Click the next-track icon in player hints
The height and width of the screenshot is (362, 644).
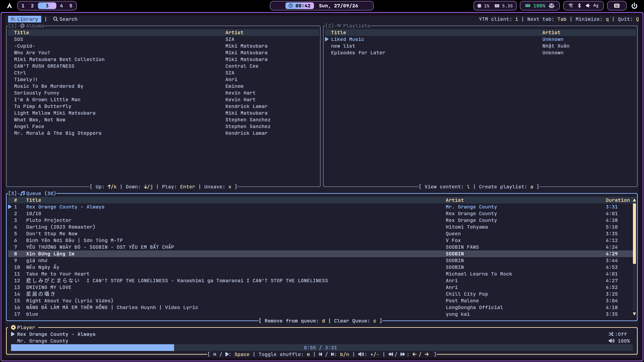click(x=333, y=354)
